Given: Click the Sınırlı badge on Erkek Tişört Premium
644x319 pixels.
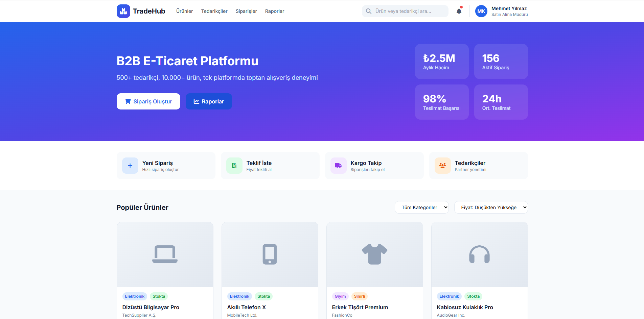Looking at the screenshot, I should [x=360, y=296].
